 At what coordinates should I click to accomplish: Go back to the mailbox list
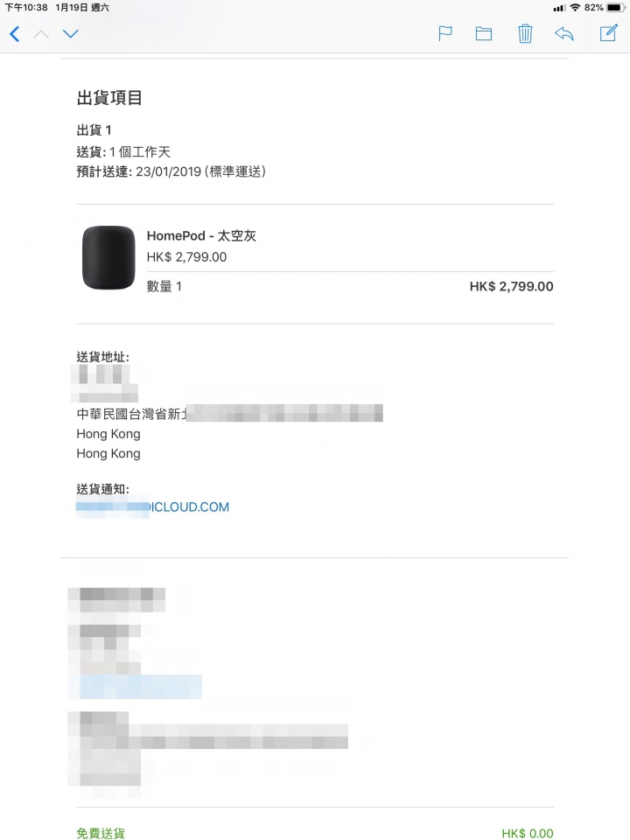(15, 34)
